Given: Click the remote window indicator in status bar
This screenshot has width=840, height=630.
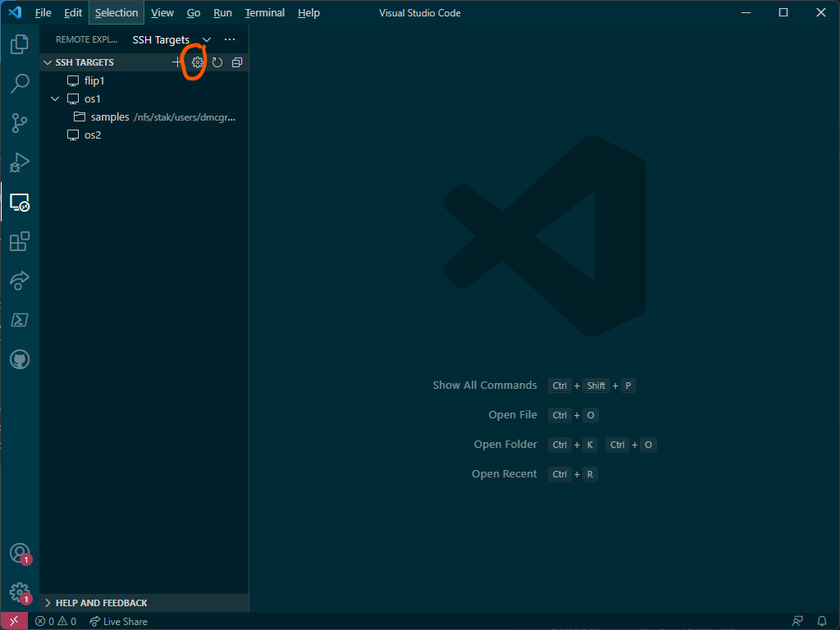Looking at the screenshot, I should click(14, 621).
